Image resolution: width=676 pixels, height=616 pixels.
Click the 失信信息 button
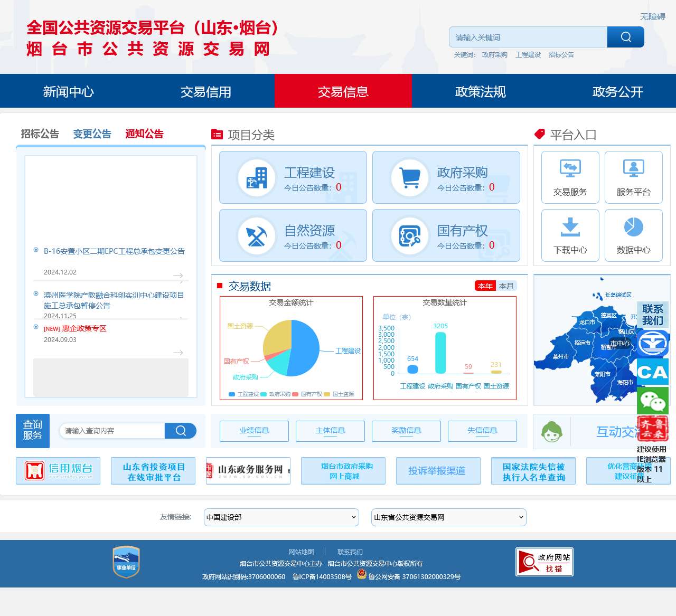[x=482, y=431]
